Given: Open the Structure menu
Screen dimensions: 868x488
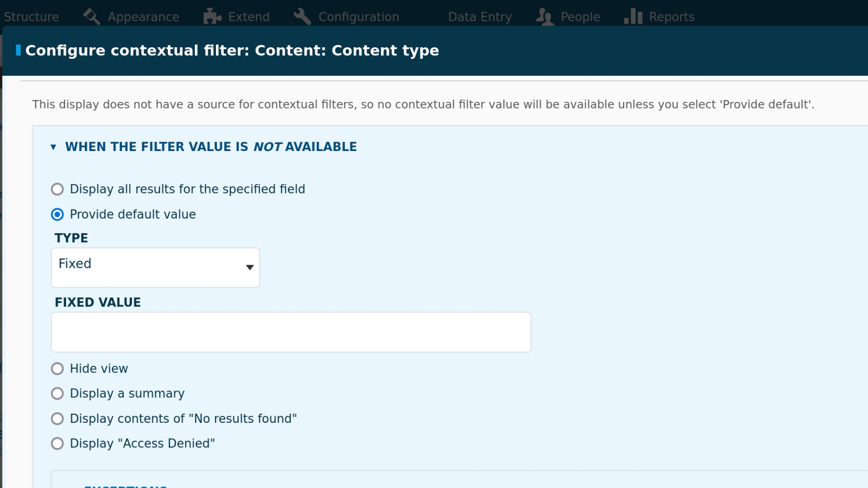Looking at the screenshot, I should coord(31,17).
